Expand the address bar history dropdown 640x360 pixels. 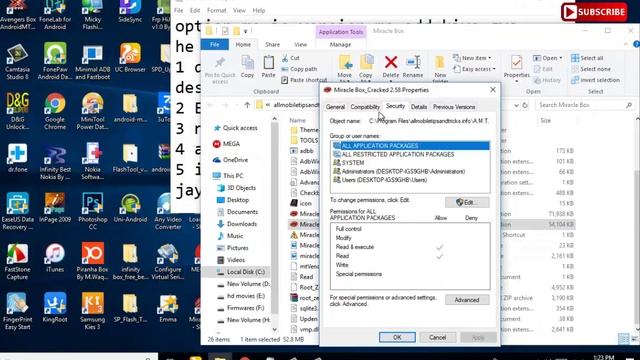pos(516,105)
